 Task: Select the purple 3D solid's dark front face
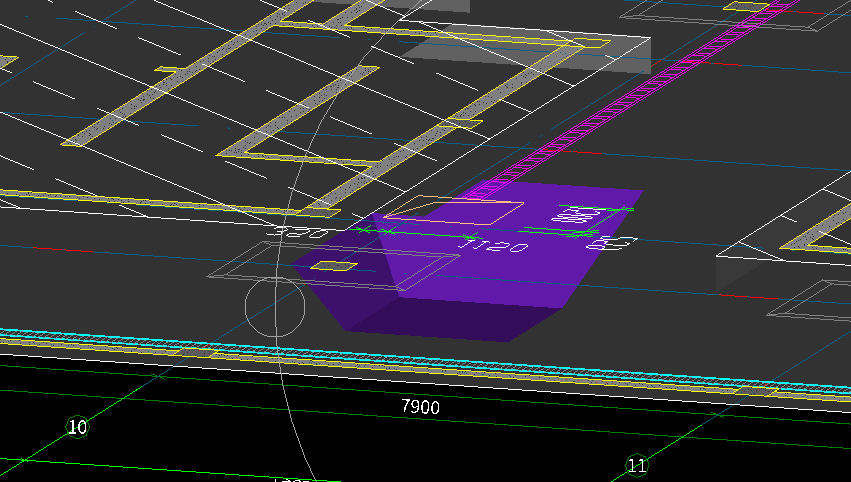456,320
